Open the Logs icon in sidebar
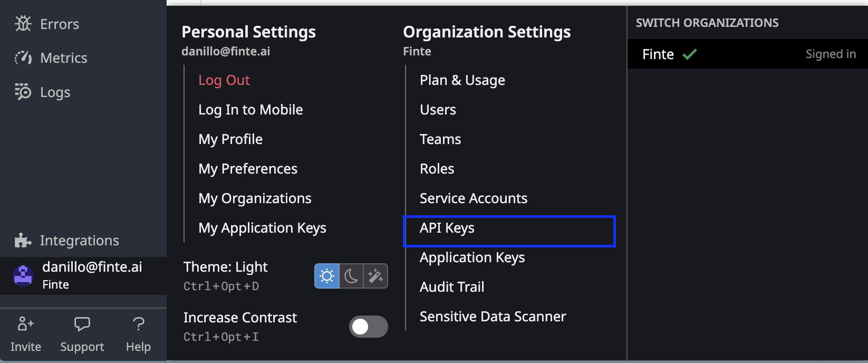 tap(23, 92)
